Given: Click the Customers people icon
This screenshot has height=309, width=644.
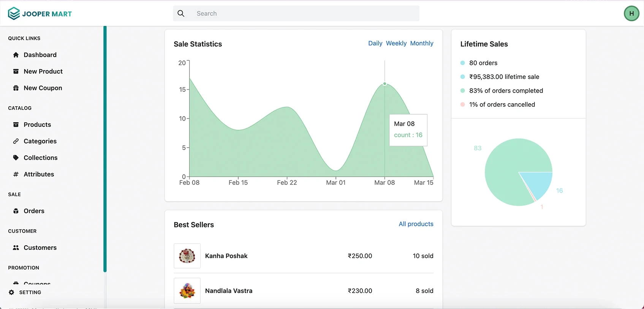Looking at the screenshot, I should [x=16, y=248].
